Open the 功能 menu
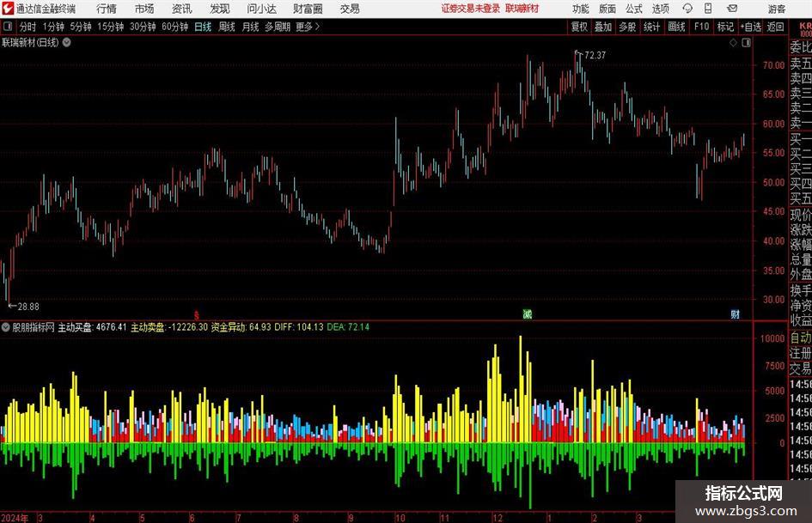This screenshot has width=812, height=523. click(581, 9)
